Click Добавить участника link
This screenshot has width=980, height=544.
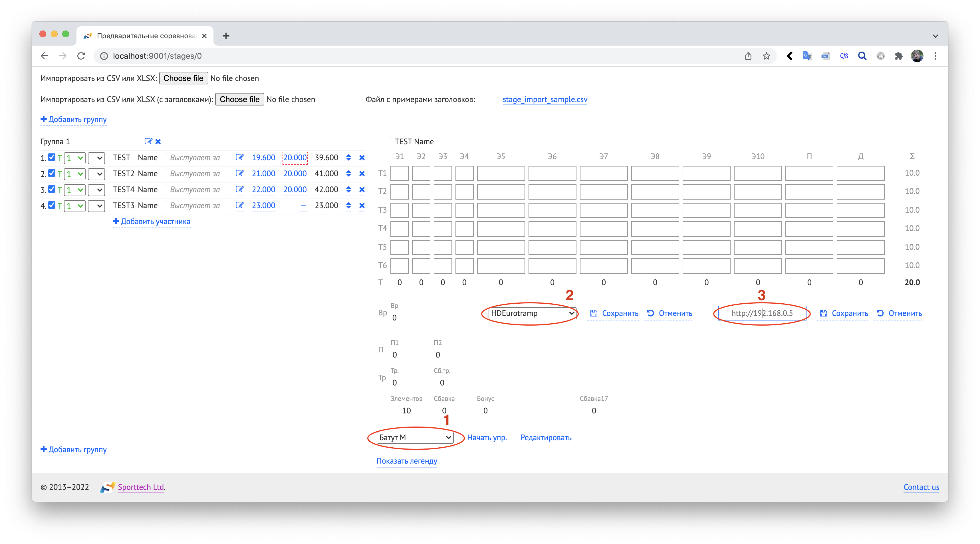tap(152, 222)
